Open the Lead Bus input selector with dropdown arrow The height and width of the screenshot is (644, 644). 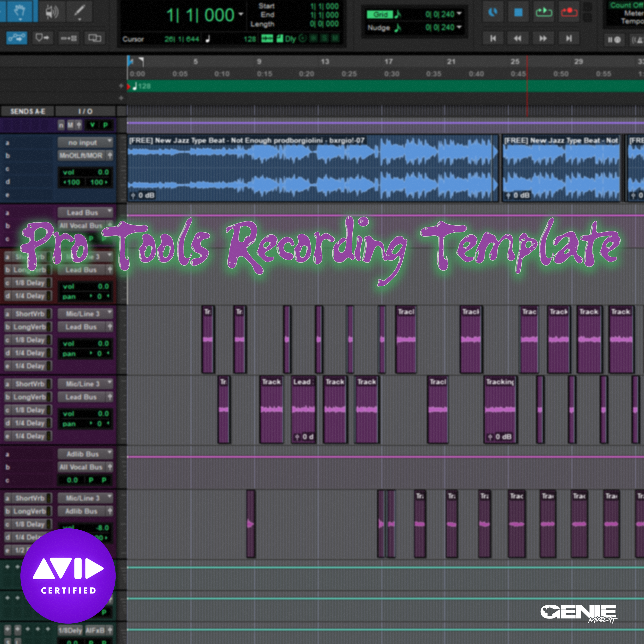coord(85,213)
